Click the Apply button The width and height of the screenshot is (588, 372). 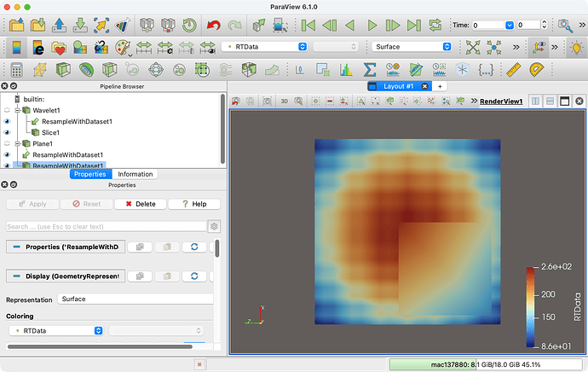click(x=32, y=204)
